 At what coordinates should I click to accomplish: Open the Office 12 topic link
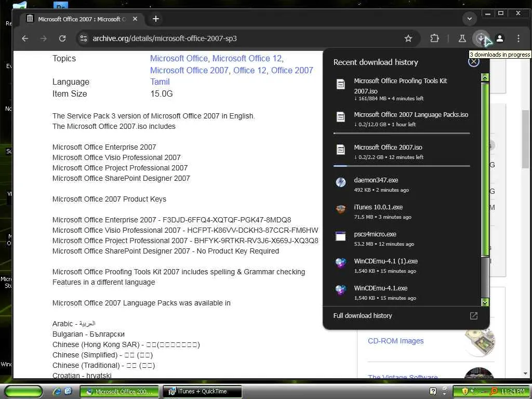(x=250, y=70)
